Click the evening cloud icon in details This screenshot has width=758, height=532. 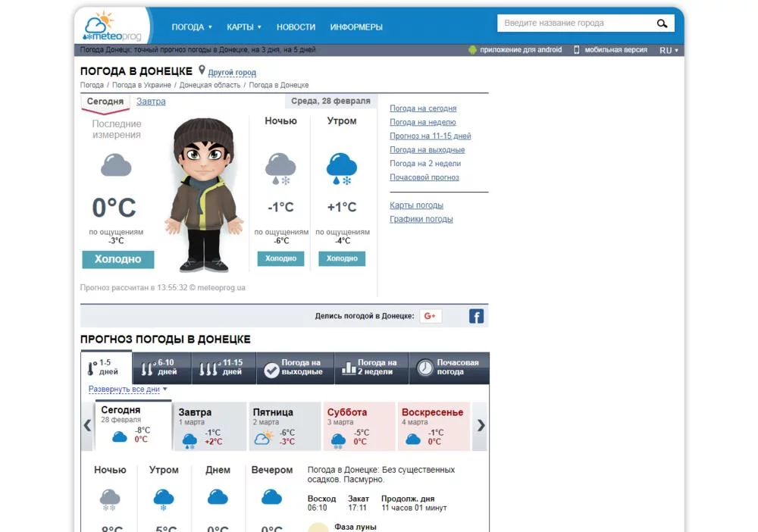pos(271,496)
